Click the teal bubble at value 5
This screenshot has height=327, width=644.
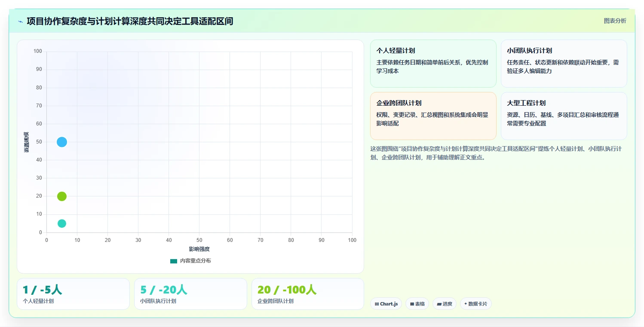click(x=62, y=223)
